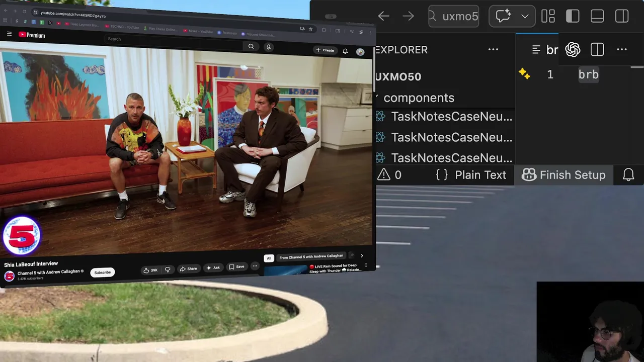Screen dimensions: 644x362
Task: Open the YouTube hamburger guide menu
Action: point(9,34)
